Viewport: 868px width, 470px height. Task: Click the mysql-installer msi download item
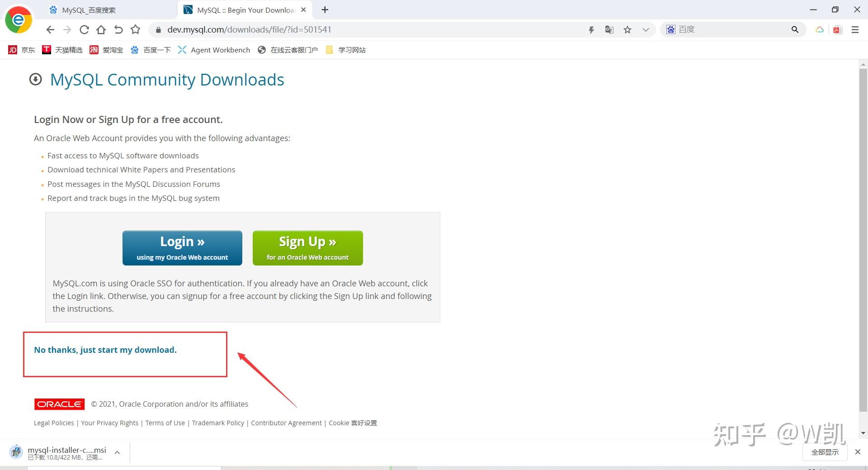coord(59,453)
